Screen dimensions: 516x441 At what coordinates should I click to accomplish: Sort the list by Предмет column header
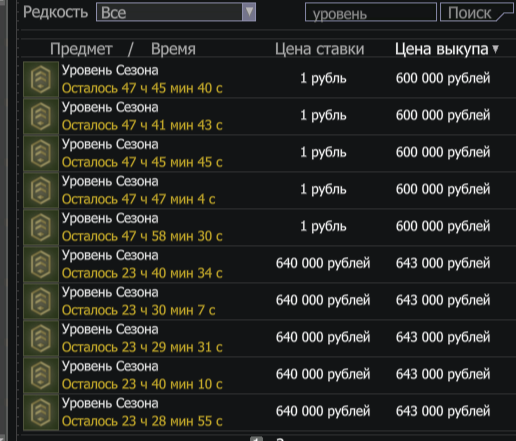pyautogui.click(x=81, y=49)
